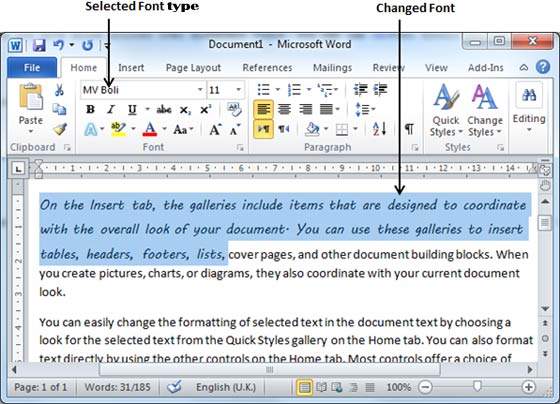Click the Save icon in title bar
The width and height of the screenshot is (560, 404).
tap(39, 45)
